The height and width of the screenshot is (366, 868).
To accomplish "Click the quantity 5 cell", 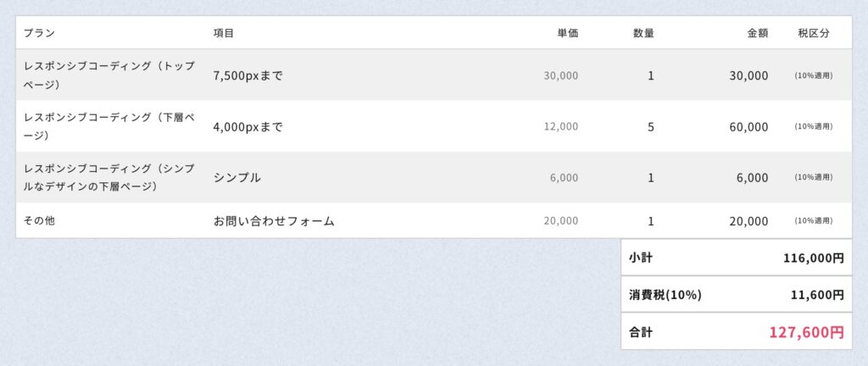I will 650,127.
